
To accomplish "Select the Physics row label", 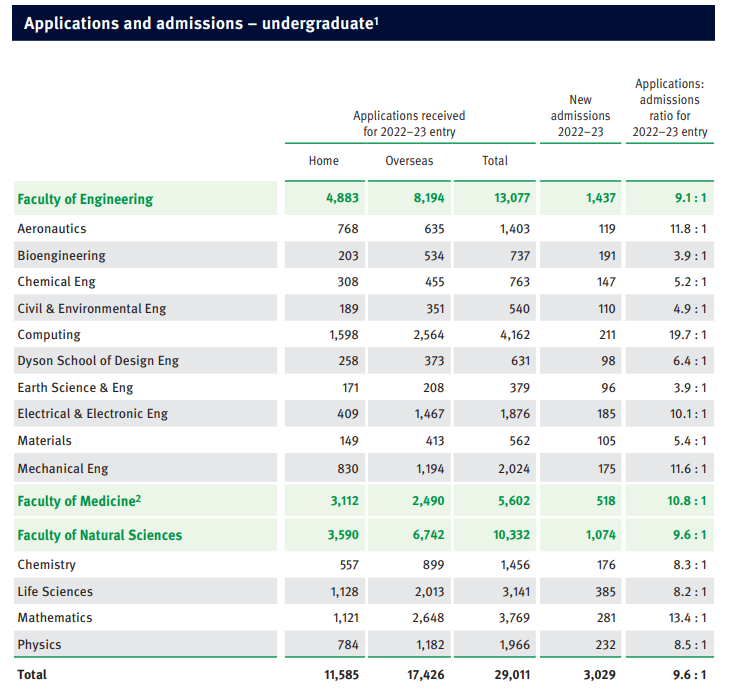I will (39, 645).
